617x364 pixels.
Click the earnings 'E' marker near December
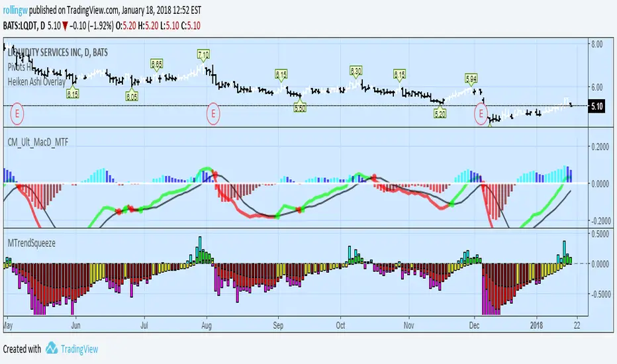click(481, 114)
